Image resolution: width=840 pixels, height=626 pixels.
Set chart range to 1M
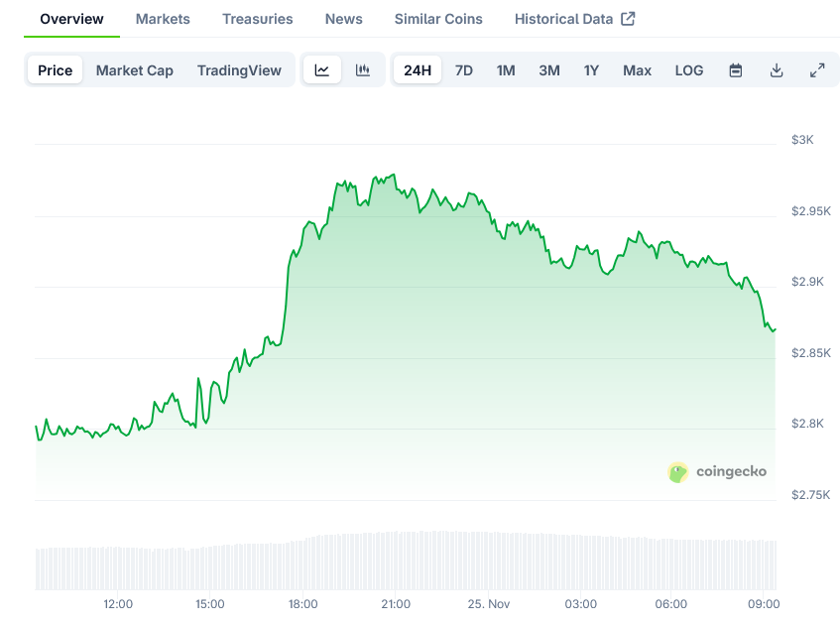[x=506, y=70]
